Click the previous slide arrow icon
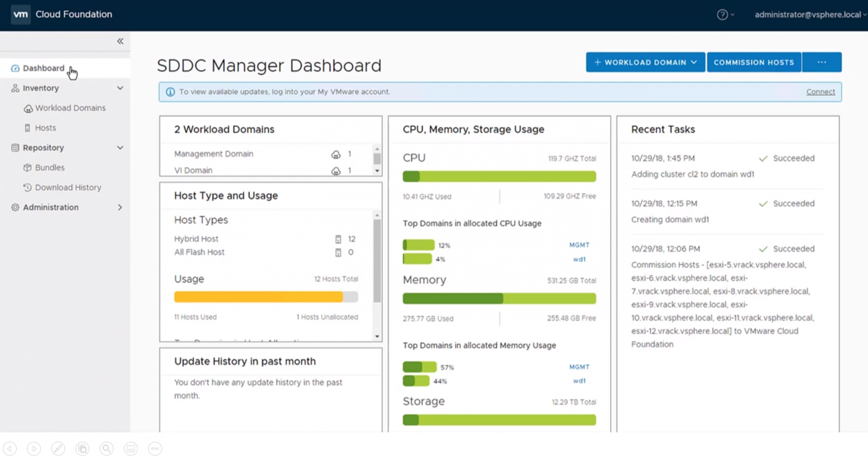This screenshot has width=868, height=461. pos(10,448)
